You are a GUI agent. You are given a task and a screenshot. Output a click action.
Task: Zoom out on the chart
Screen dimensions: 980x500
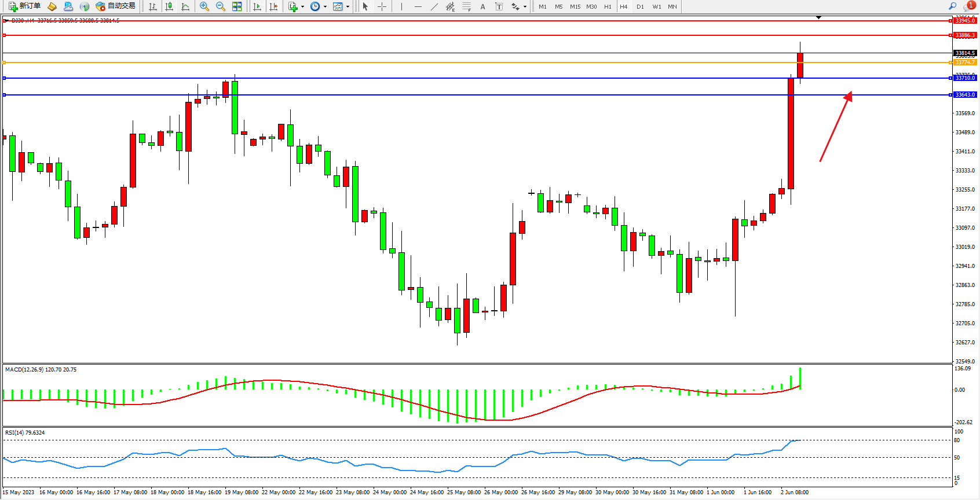click(x=221, y=6)
